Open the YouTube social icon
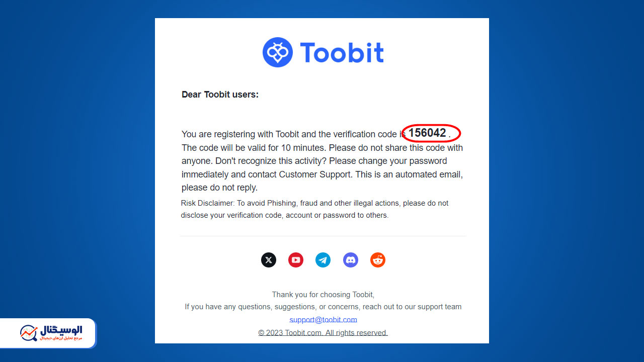This screenshot has height=362, width=644. 296,260
